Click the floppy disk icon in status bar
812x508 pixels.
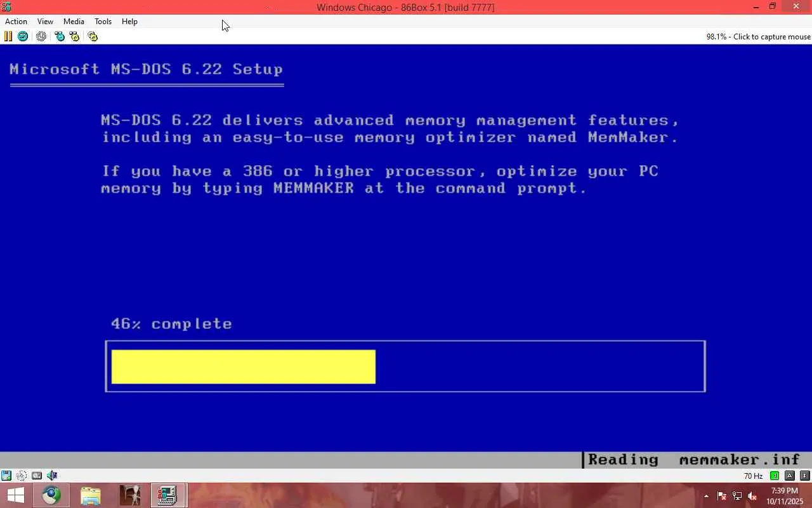[x=6, y=475]
